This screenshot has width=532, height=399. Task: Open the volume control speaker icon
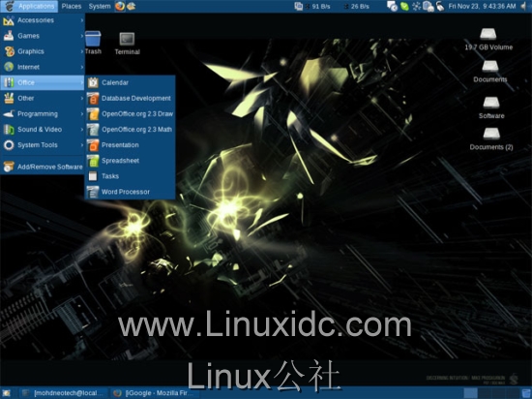(524, 6)
